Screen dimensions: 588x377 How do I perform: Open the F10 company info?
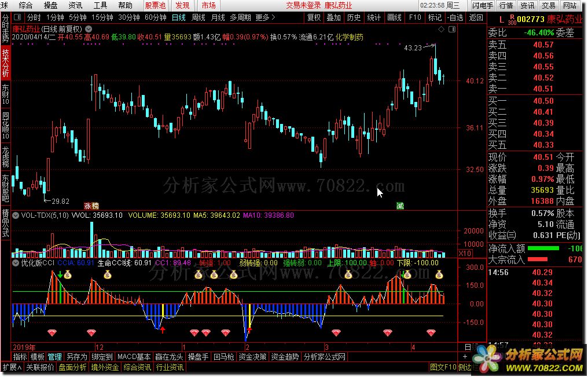(x=415, y=17)
